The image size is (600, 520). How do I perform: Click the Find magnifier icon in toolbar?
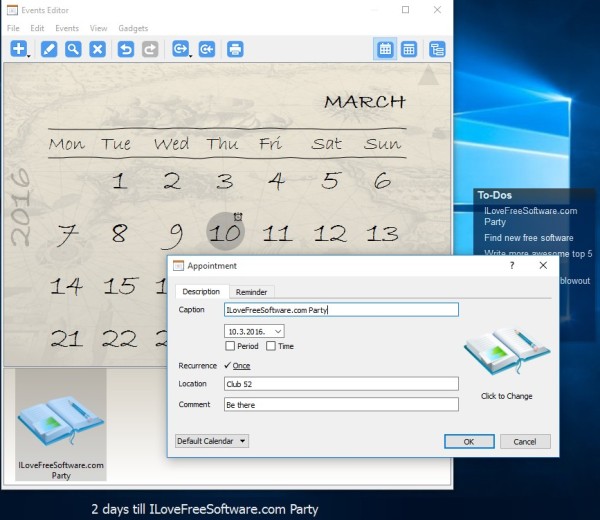(73, 49)
